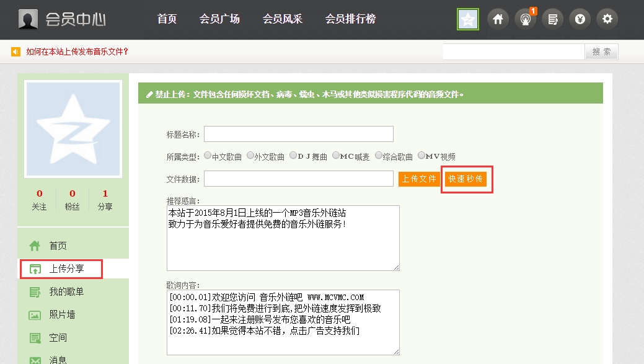Open the settings gear icon
644x364 pixels.
pyautogui.click(x=607, y=19)
